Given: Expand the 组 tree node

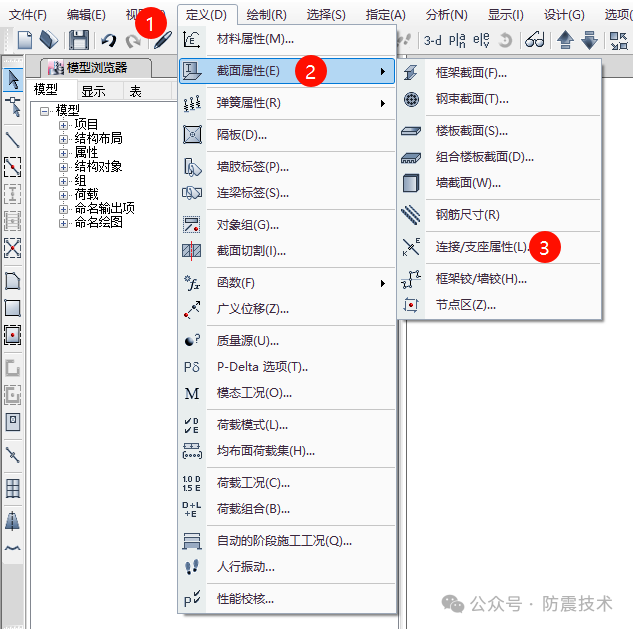Looking at the screenshot, I should coord(63,181).
